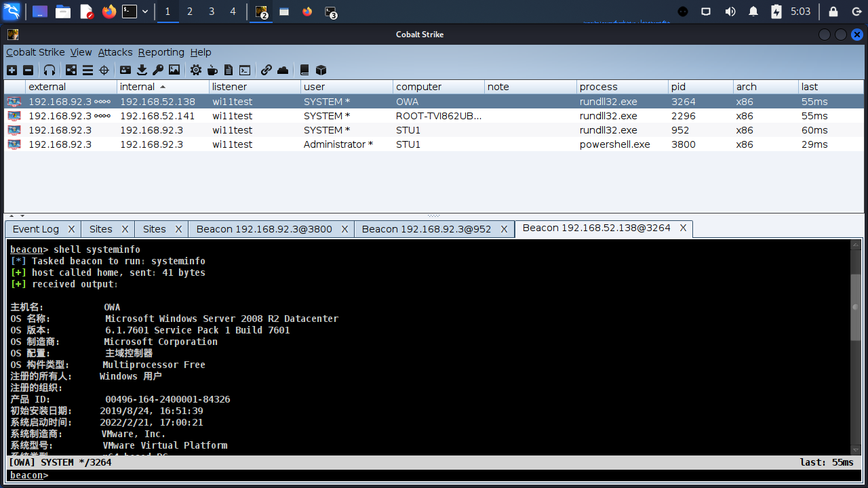Click the document Office macro icon

(x=229, y=70)
